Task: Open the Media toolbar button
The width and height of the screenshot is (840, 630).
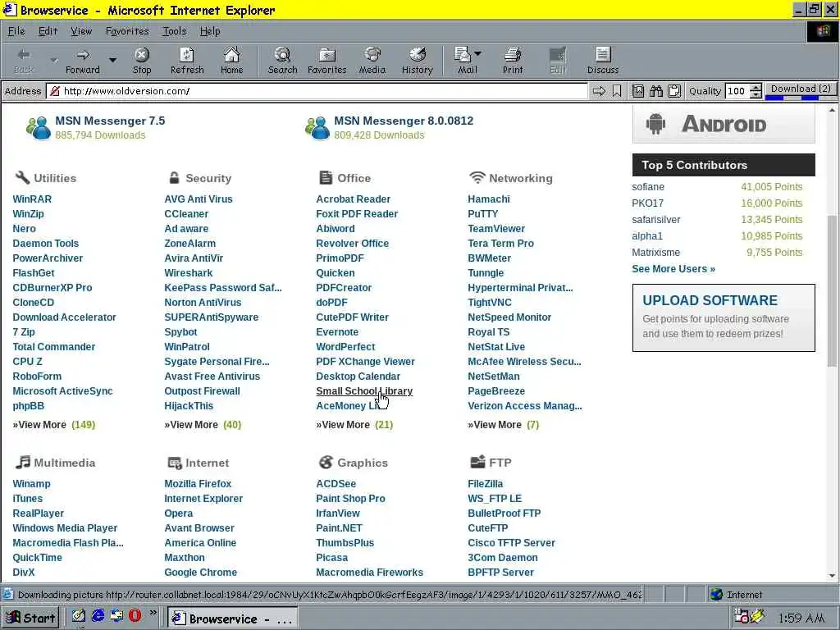Action: 372,61
